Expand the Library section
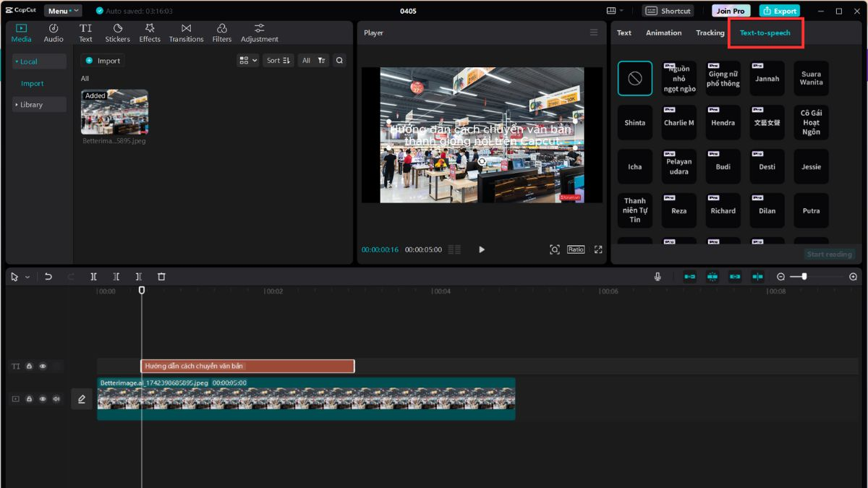 pyautogui.click(x=39, y=105)
